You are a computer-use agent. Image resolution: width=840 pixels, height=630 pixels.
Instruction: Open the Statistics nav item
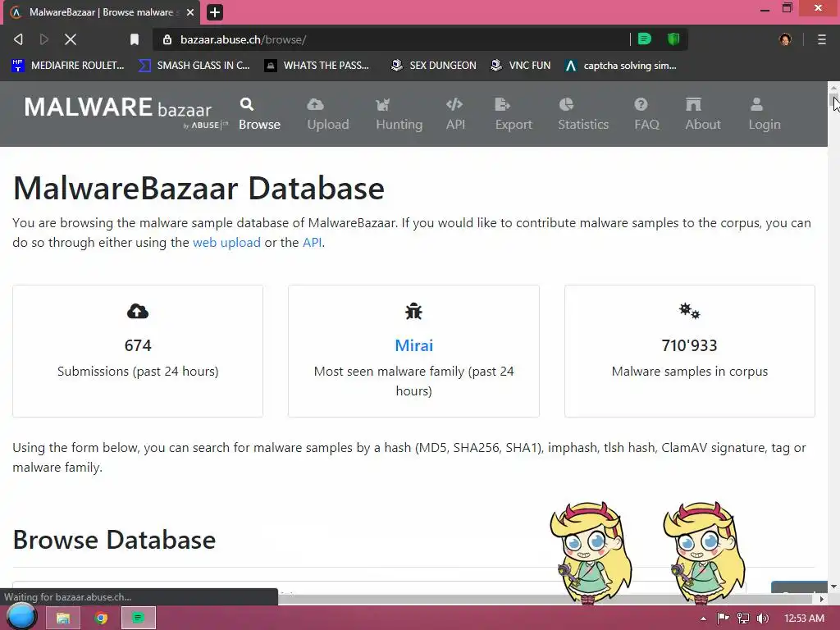tap(583, 114)
